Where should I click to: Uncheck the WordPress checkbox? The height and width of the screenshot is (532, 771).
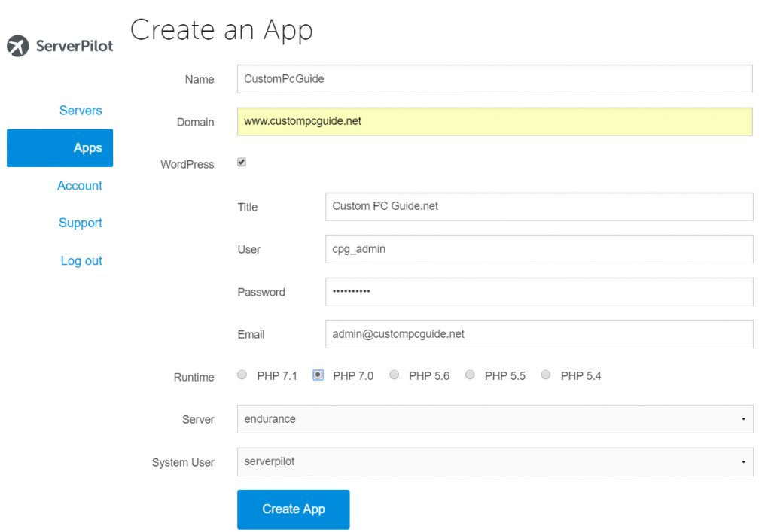click(x=242, y=162)
